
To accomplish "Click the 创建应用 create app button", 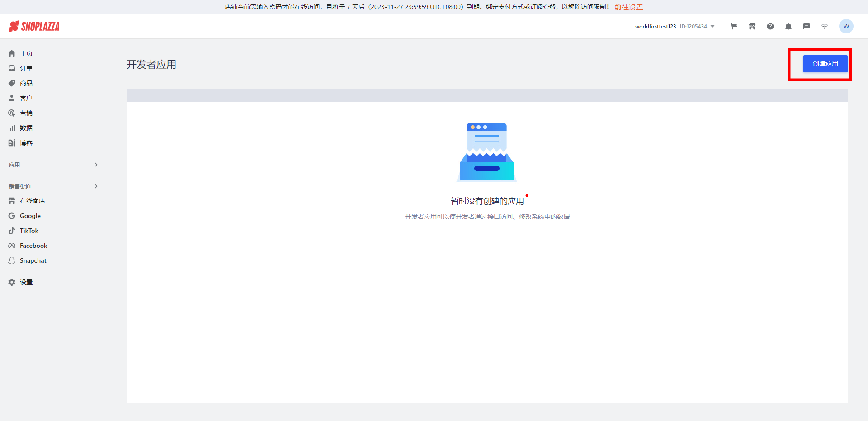I will (x=825, y=64).
